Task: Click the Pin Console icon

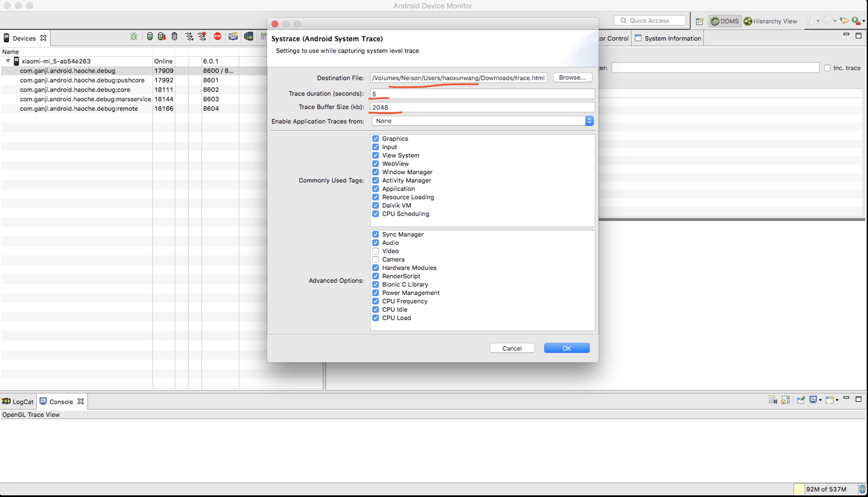Action: point(801,400)
